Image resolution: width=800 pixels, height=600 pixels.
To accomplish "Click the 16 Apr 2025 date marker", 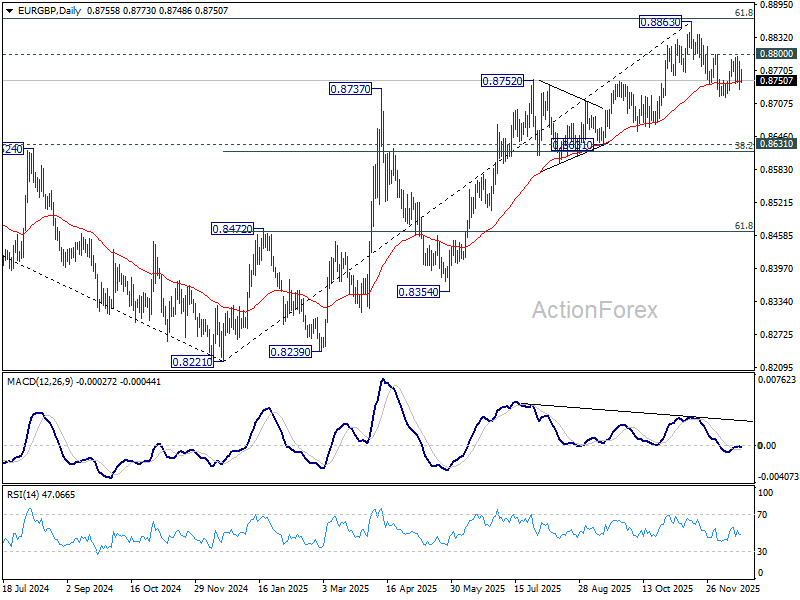I will pos(412,589).
